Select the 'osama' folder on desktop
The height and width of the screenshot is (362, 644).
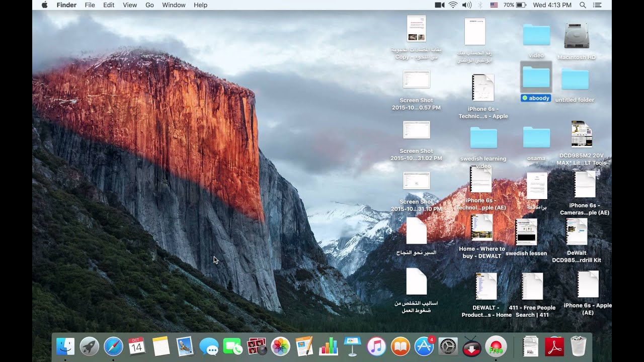coord(536,137)
